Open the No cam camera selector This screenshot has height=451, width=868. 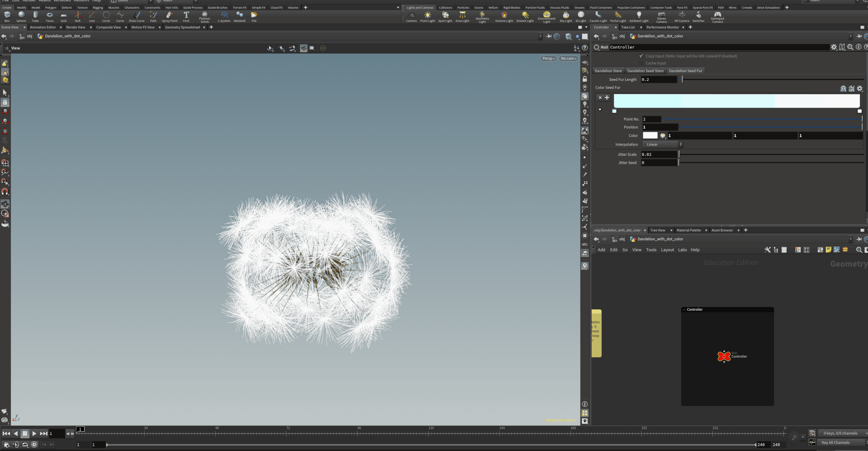click(568, 58)
